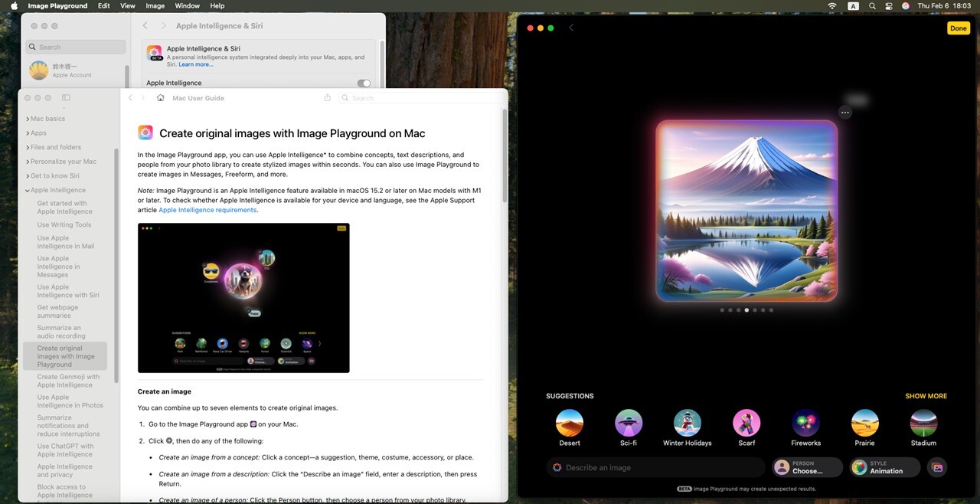
Task: Click the Search field in System Settings
Action: (x=77, y=47)
